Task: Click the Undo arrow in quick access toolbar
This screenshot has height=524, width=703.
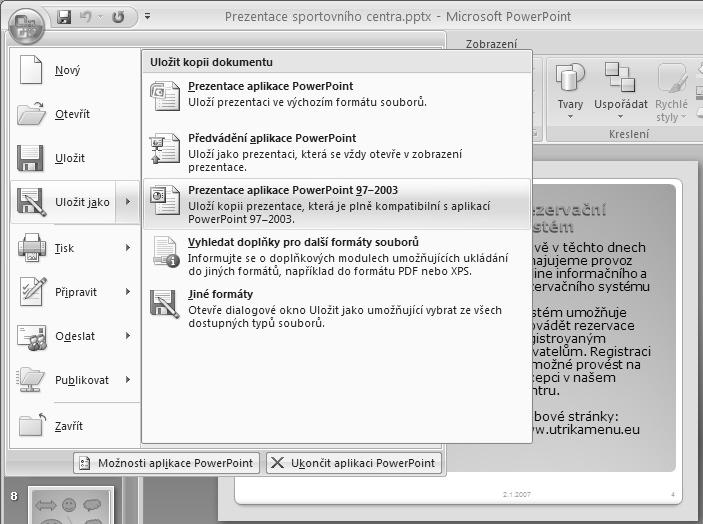Action: (x=86, y=17)
